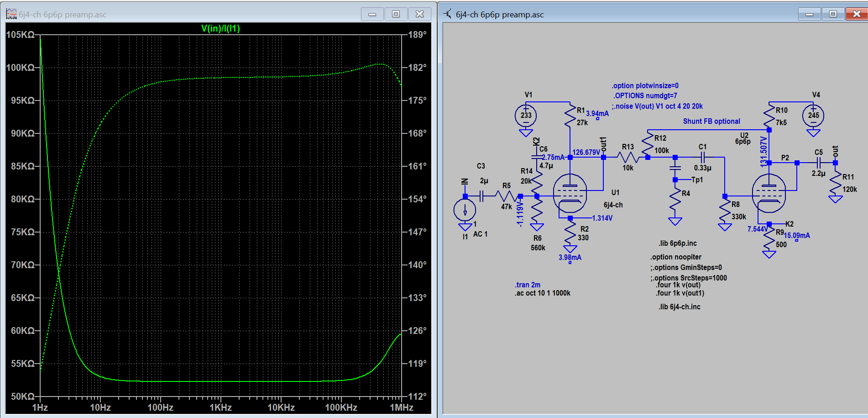868x418 pixels.
Task: Click the V(in)/I(I1) trace label
Action: [x=220, y=28]
